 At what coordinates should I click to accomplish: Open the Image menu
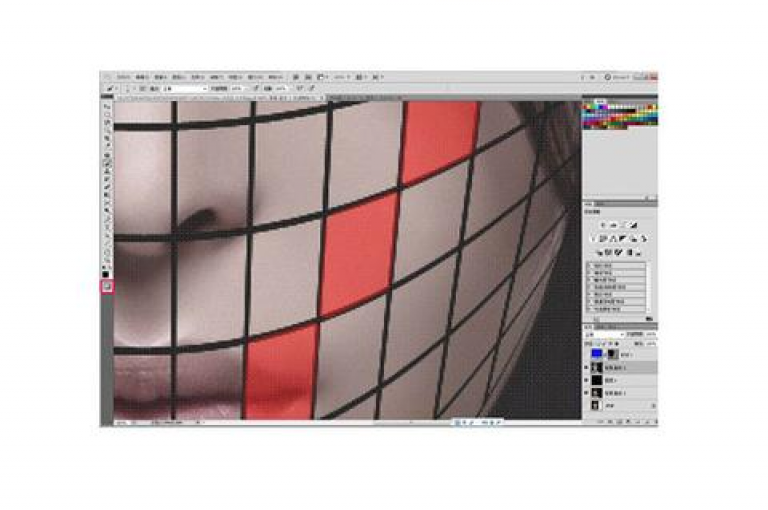click(x=161, y=77)
